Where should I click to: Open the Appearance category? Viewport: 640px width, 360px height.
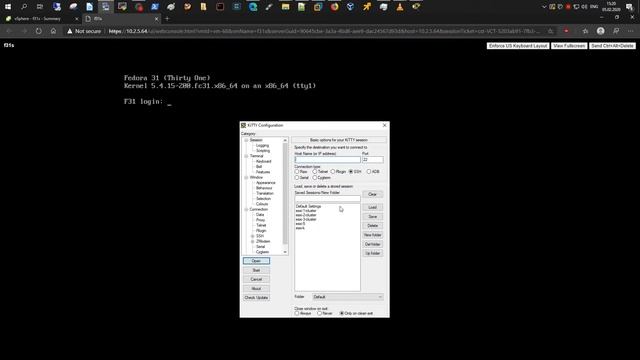coord(265,183)
